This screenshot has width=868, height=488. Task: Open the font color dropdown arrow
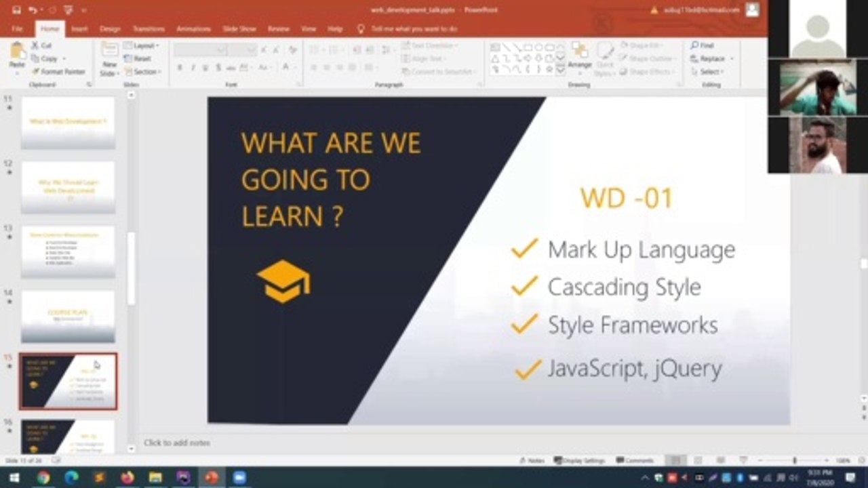[295, 67]
